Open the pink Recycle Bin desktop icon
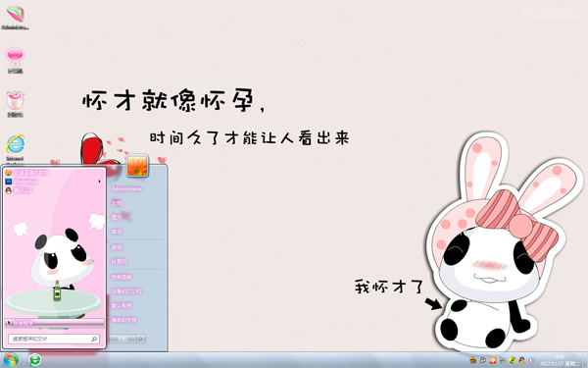Viewport: 588px width, 368px height. point(15,104)
